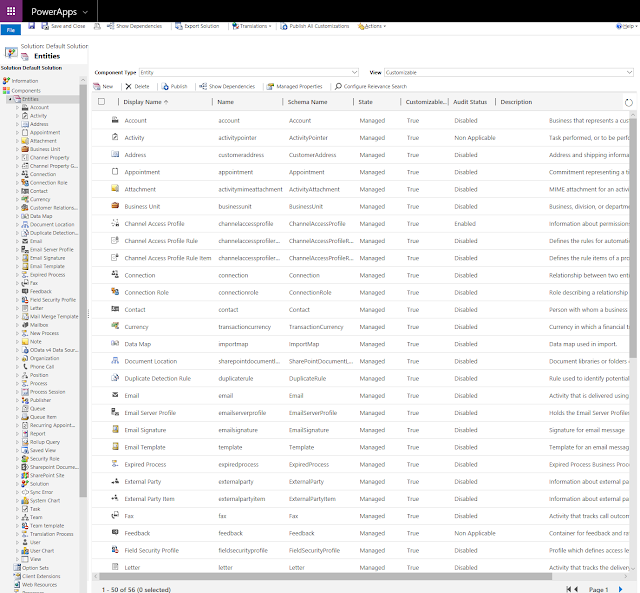Click the System Chart icon in the tree
Viewport: 640px width, 593px height.
click(25, 500)
